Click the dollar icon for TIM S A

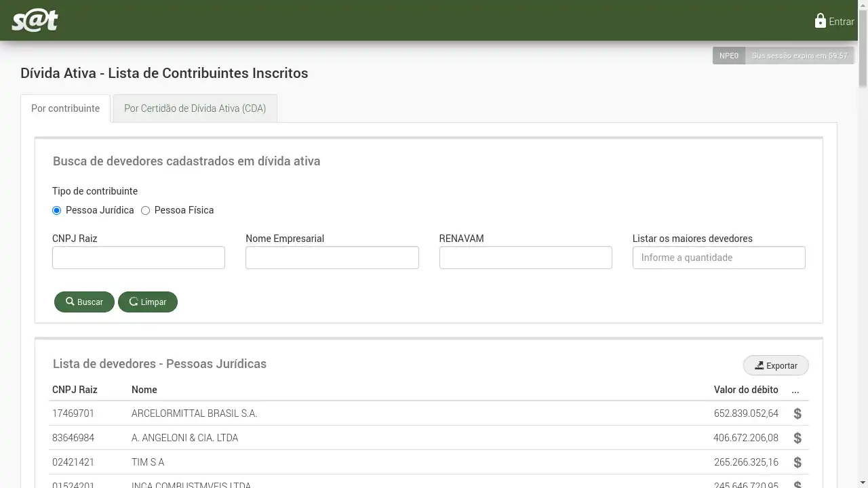pos(797,462)
